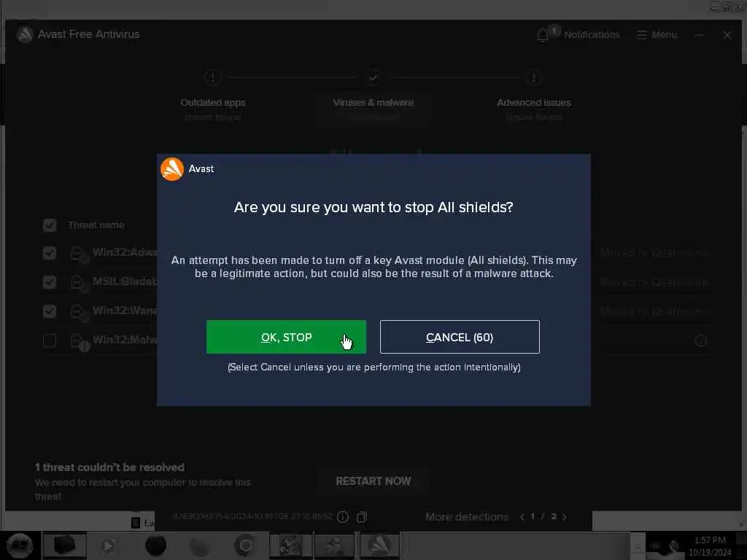Close the Avast Free Antivirus window
Image resolution: width=747 pixels, height=560 pixels.
[x=727, y=35]
